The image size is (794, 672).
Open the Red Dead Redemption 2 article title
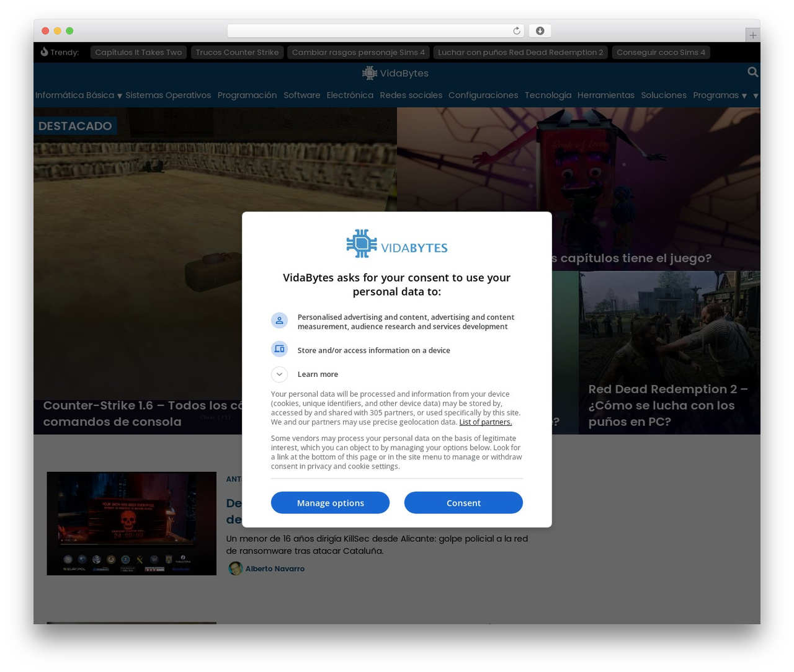tap(668, 405)
